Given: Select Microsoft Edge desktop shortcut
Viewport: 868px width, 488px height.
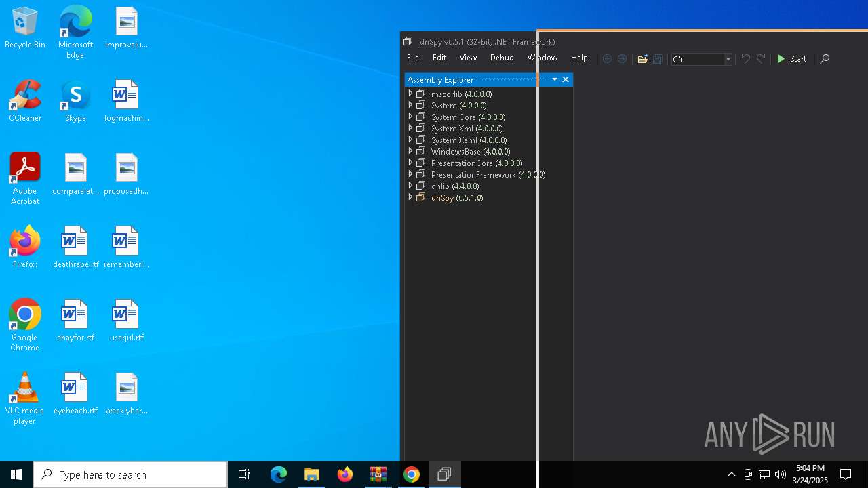Looking at the screenshot, I should (75, 33).
